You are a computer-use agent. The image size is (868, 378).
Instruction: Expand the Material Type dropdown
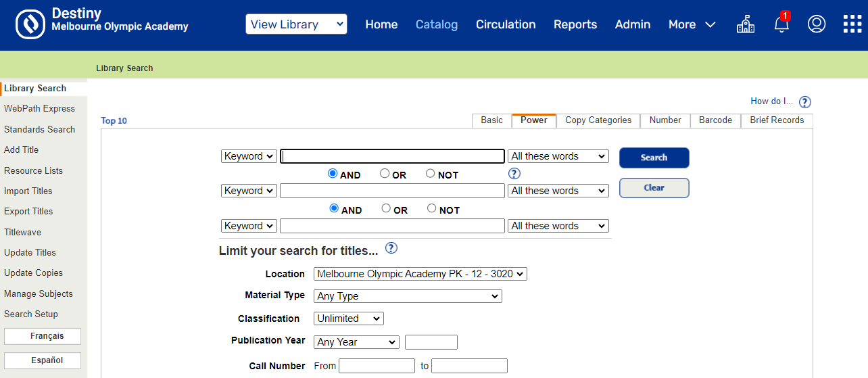tap(408, 296)
